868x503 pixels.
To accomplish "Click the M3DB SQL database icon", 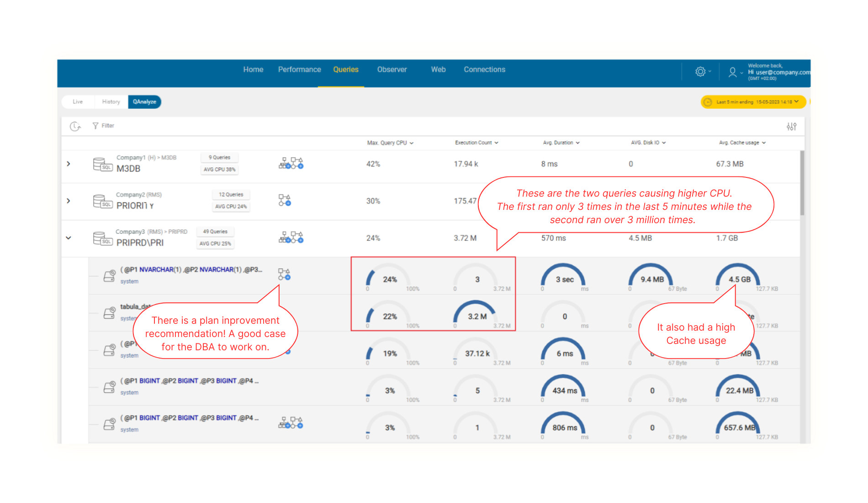I will point(102,164).
